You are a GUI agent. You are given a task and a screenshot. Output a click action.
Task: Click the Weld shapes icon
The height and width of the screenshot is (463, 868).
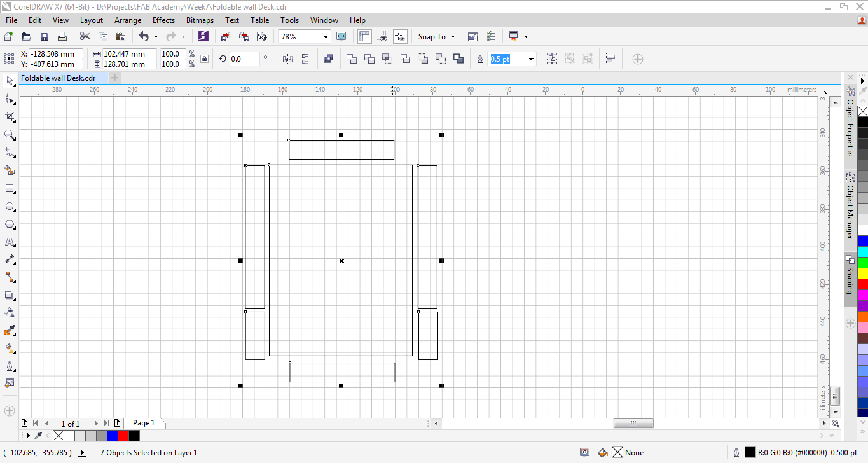tap(352, 59)
